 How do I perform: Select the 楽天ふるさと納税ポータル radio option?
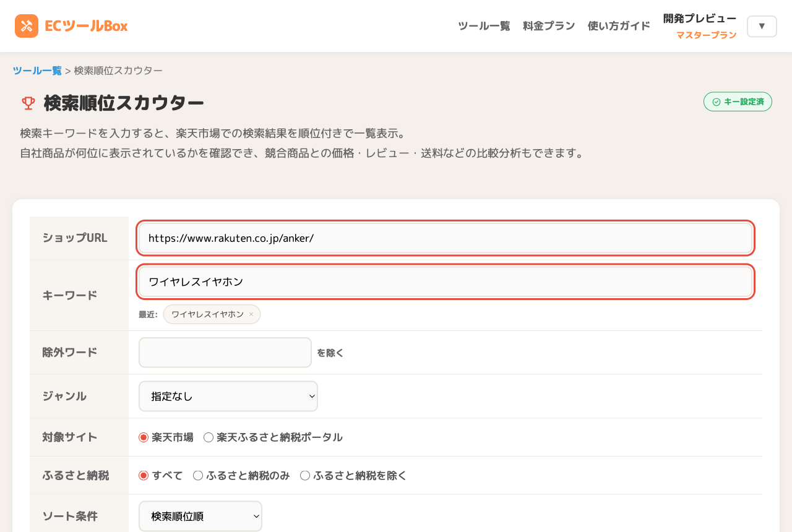(x=209, y=437)
